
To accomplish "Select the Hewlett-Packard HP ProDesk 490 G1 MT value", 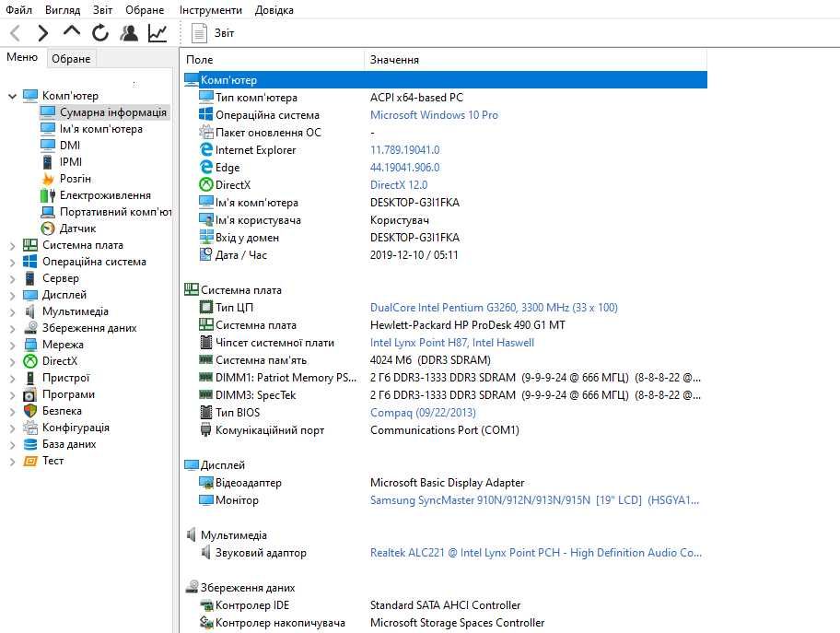I will tap(468, 325).
